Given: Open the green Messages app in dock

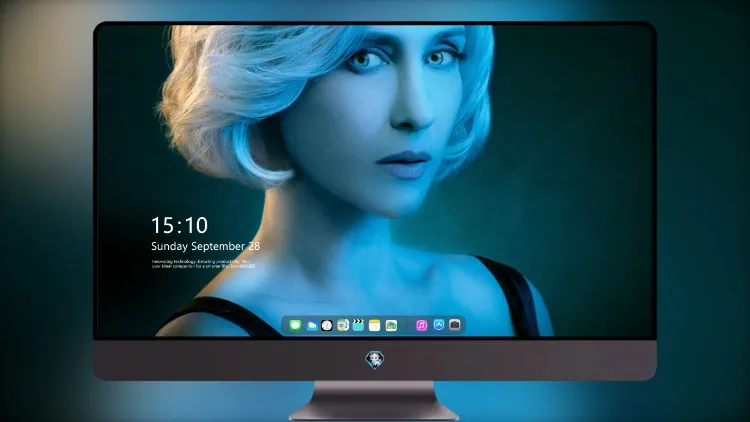Looking at the screenshot, I should [295, 326].
